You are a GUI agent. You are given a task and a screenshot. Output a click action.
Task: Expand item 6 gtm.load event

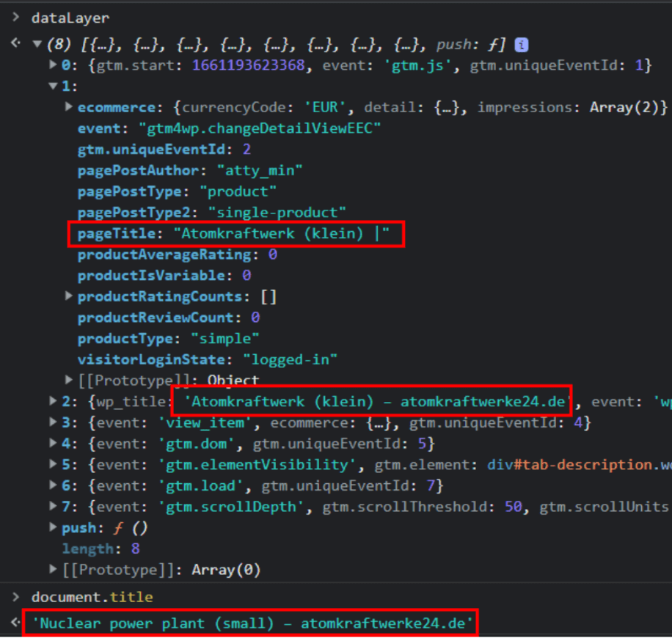click(x=53, y=485)
